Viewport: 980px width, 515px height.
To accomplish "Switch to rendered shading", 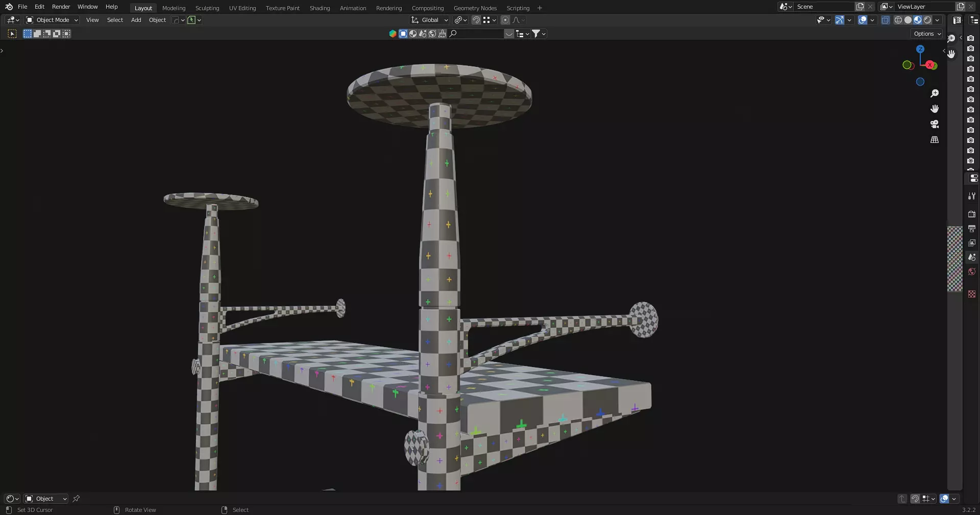I will click(927, 20).
